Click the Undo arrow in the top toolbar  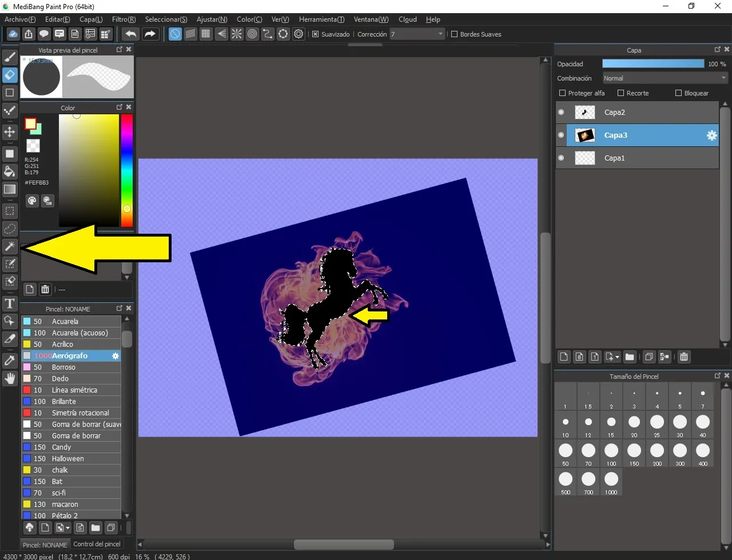[131, 34]
